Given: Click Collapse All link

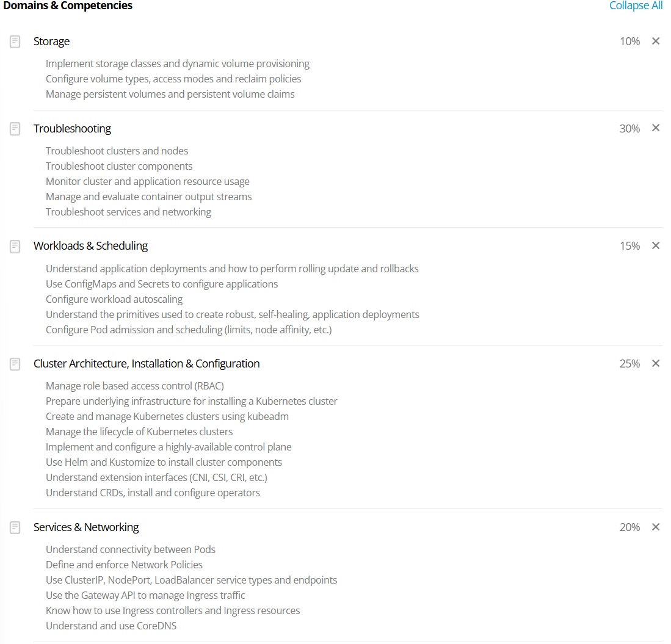Looking at the screenshot, I should 636,5.
